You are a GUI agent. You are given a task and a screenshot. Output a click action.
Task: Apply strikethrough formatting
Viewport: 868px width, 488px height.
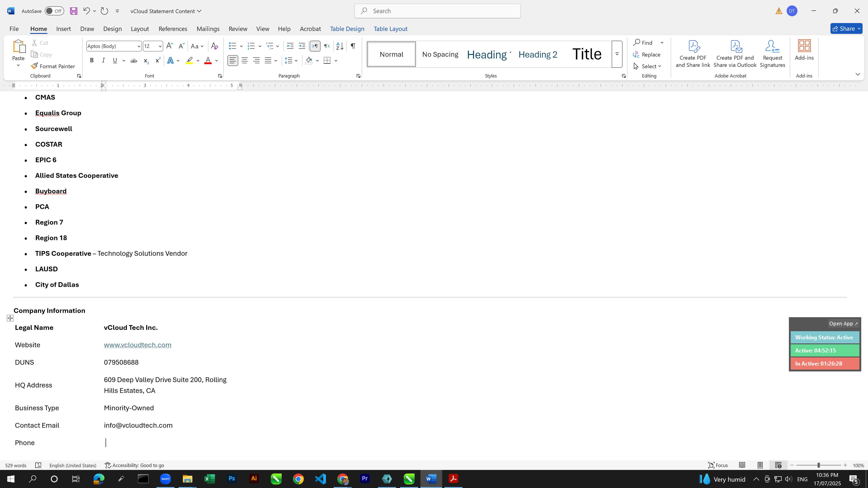[x=134, y=61]
